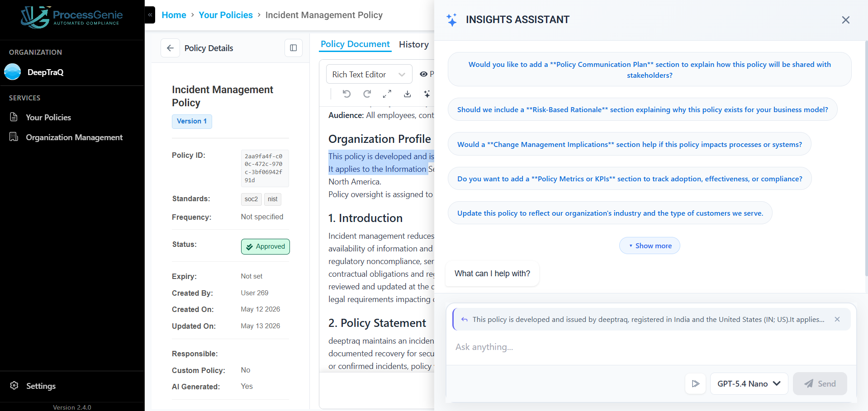The image size is (868, 411).
Task: Select the Risk-Based Rationale suggestion
Action: click(x=642, y=109)
